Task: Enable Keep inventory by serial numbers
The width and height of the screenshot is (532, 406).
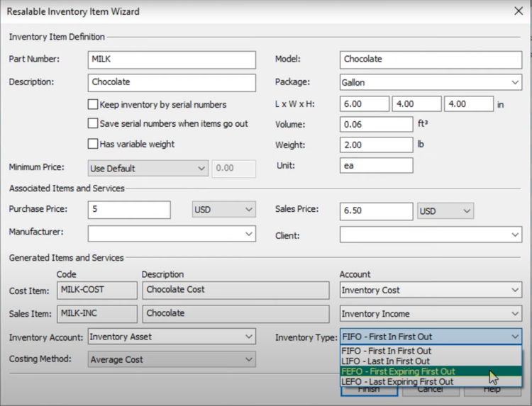Action: click(93, 105)
